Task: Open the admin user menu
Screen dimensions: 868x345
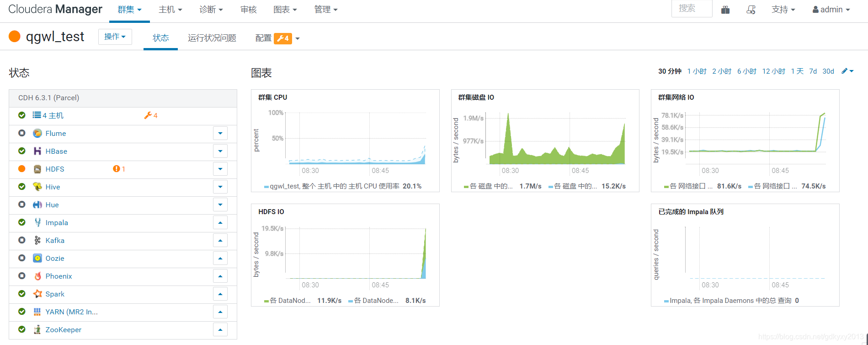Action: (x=831, y=10)
